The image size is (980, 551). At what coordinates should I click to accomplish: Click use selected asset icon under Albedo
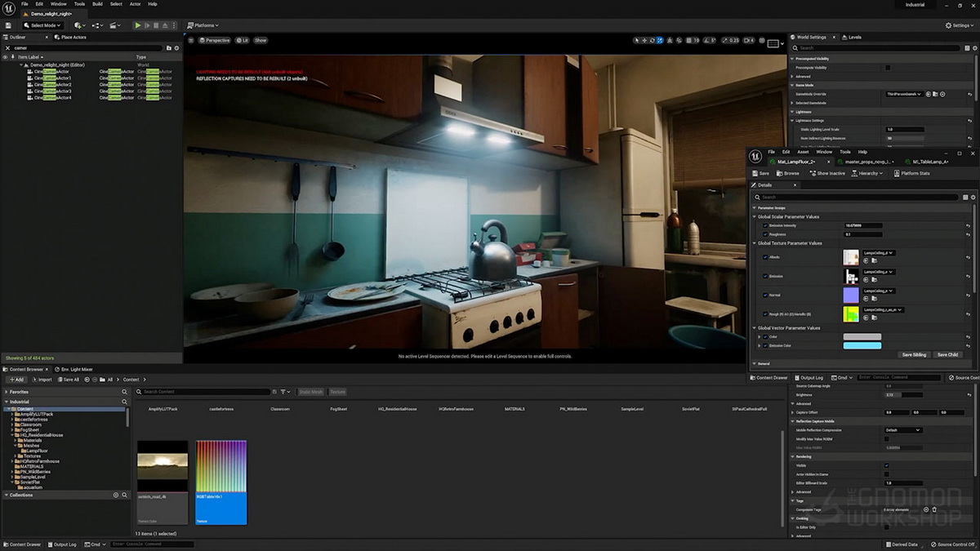pyautogui.click(x=866, y=260)
